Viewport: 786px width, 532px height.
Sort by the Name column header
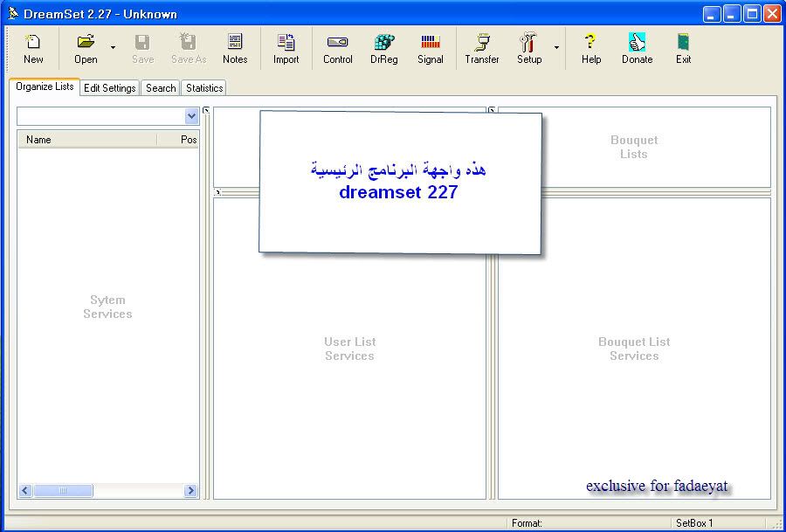87,140
